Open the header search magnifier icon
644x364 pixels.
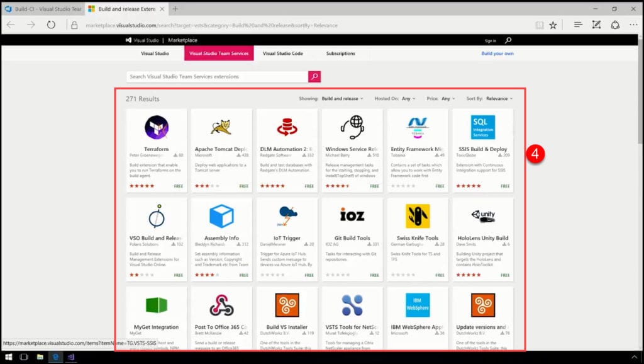point(508,40)
